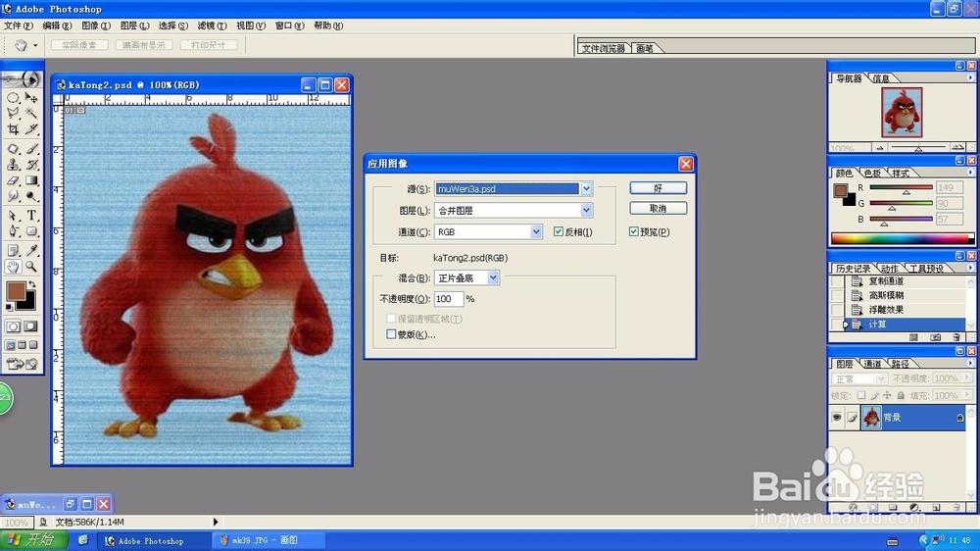Jump to ImageReady icon in toolbox
Image resolution: width=980 pixels, height=551 pixels.
click(22, 364)
